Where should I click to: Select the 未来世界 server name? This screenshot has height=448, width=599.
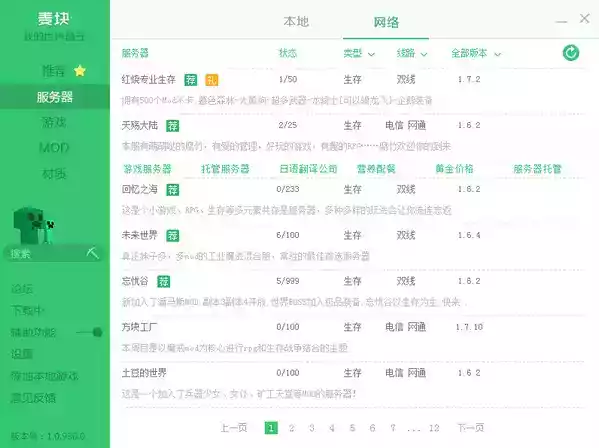click(x=139, y=235)
